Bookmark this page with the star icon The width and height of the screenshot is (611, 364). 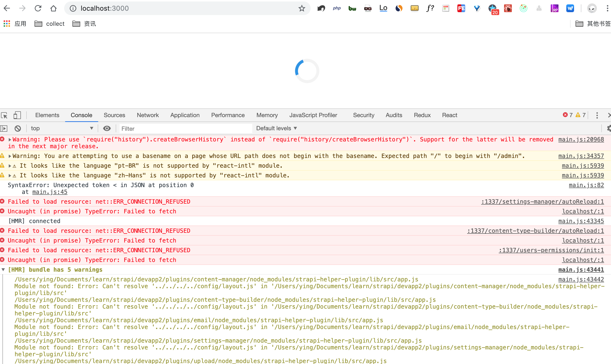[x=302, y=8]
